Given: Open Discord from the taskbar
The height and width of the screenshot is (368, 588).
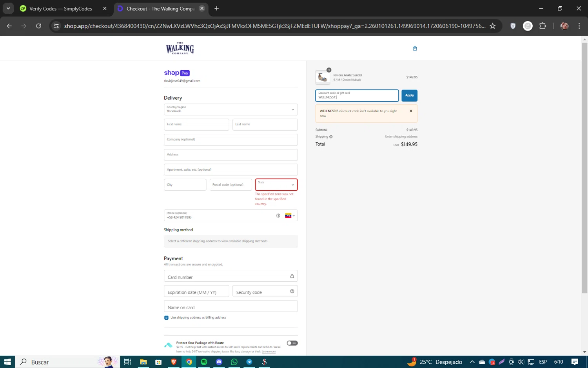Looking at the screenshot, I should click(x=219, y=362).
